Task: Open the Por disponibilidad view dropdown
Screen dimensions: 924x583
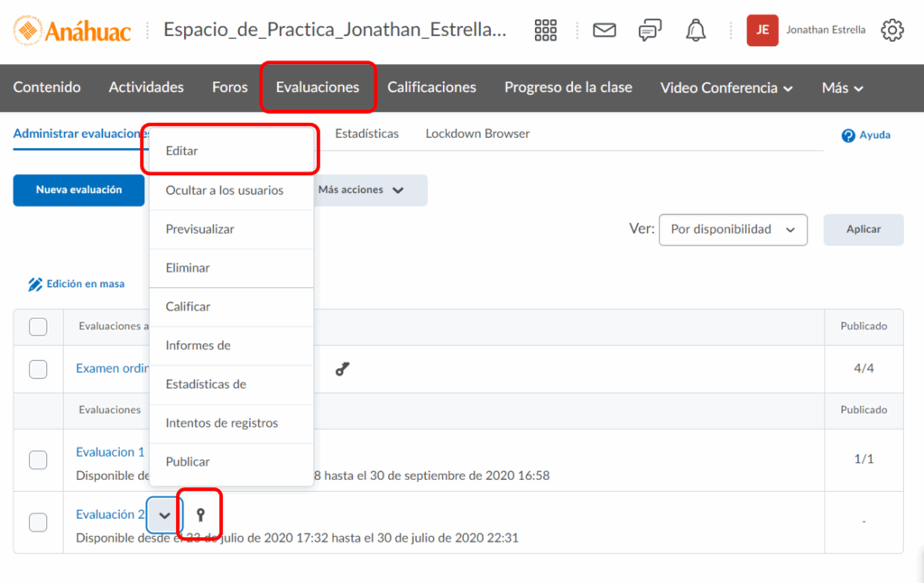Action: tap(733, 229)
